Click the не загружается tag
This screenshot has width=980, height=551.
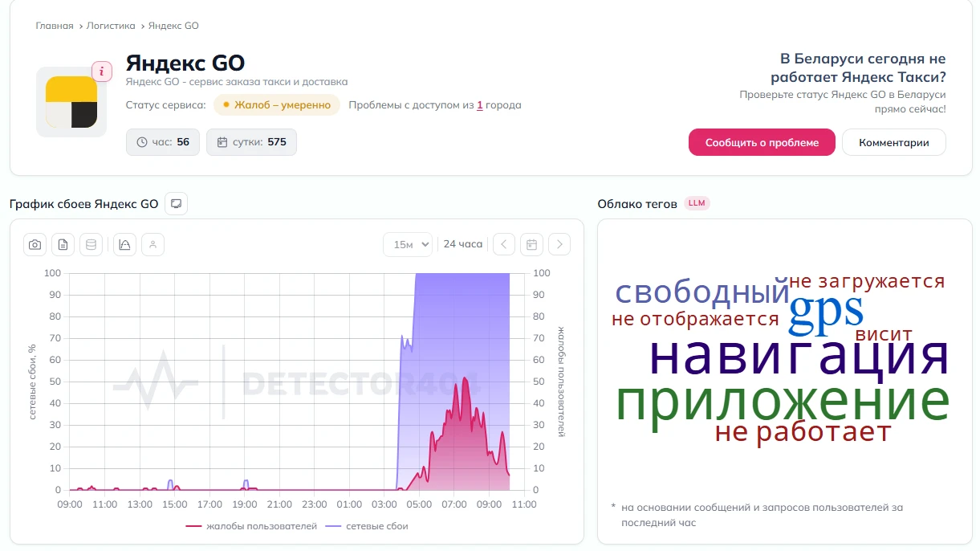coord(867,281)
